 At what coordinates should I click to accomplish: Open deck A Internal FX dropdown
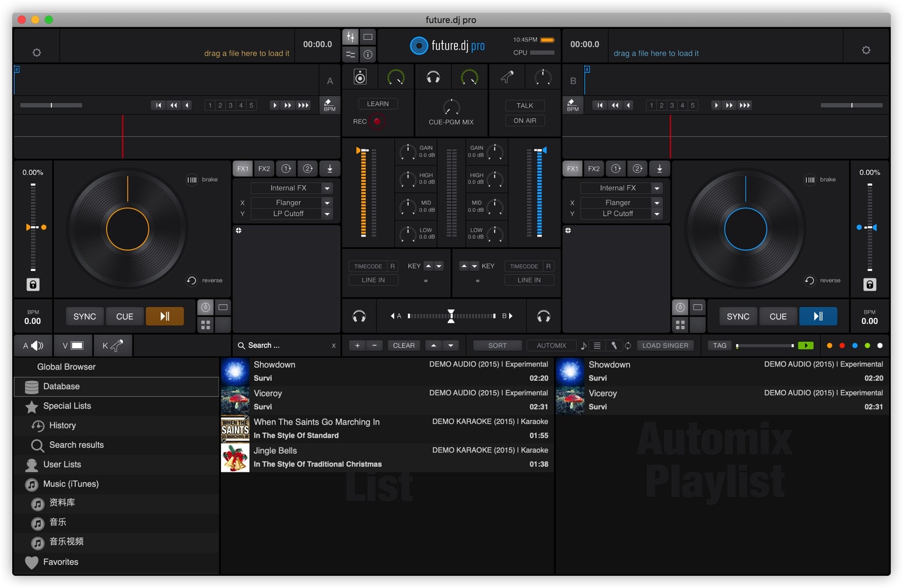click(x=327, y=188)
